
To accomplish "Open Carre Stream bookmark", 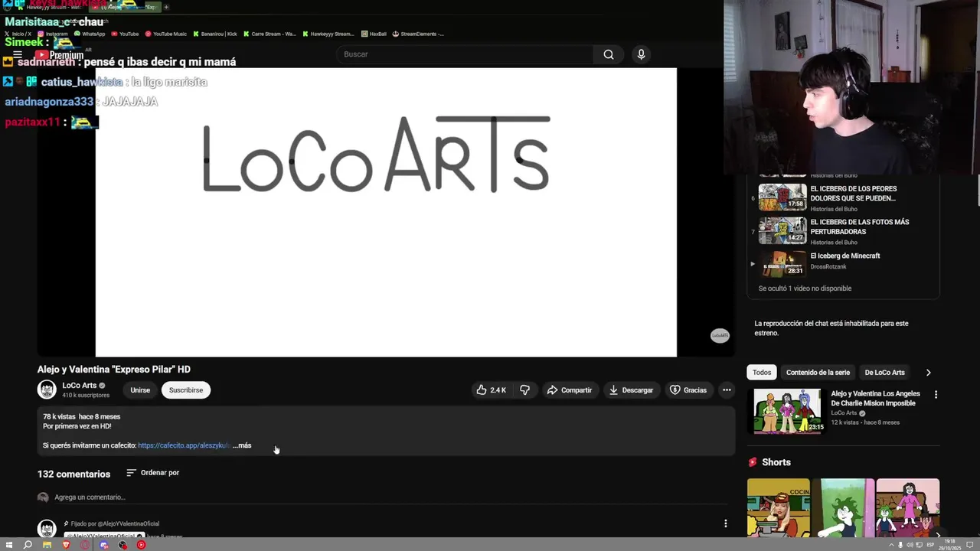I will click(269, 34).
